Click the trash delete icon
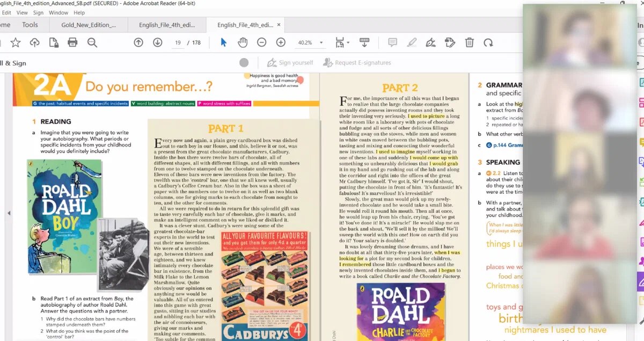This screenshot has width=644, height=341. (x=469, y=42)
